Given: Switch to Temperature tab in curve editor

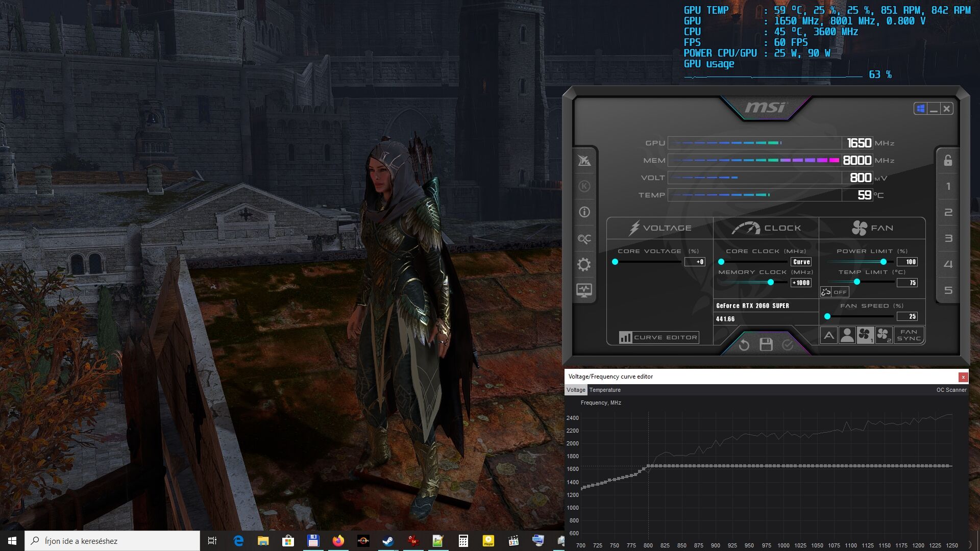Looking at the screenshot, I should click(x=605, y=390).
